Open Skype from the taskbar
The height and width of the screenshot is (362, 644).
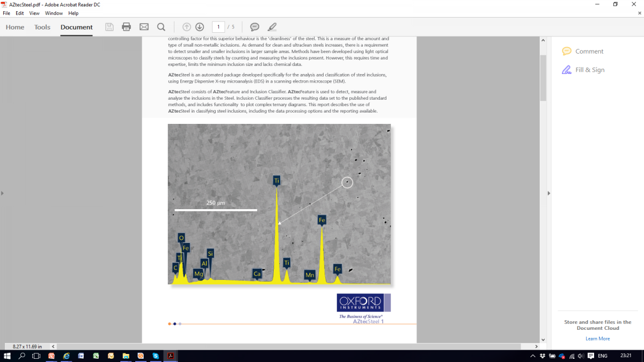pyautogui.click(x=155, y=356)
